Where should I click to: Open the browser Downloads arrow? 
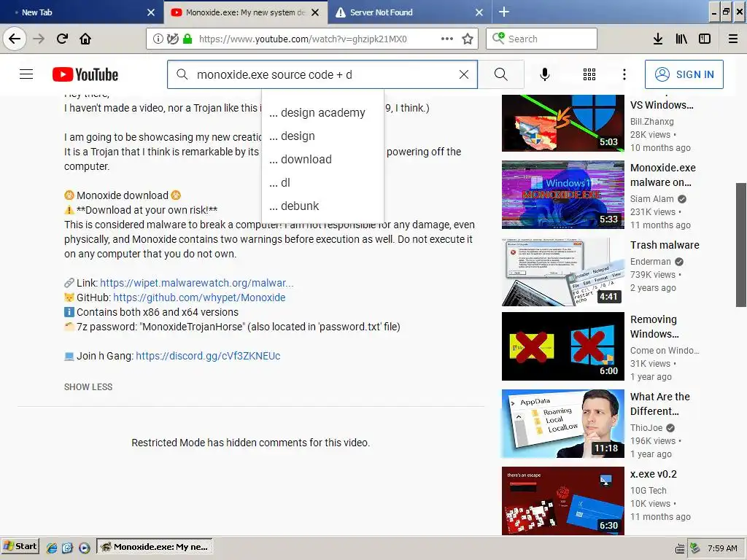(x=658, y=39)
